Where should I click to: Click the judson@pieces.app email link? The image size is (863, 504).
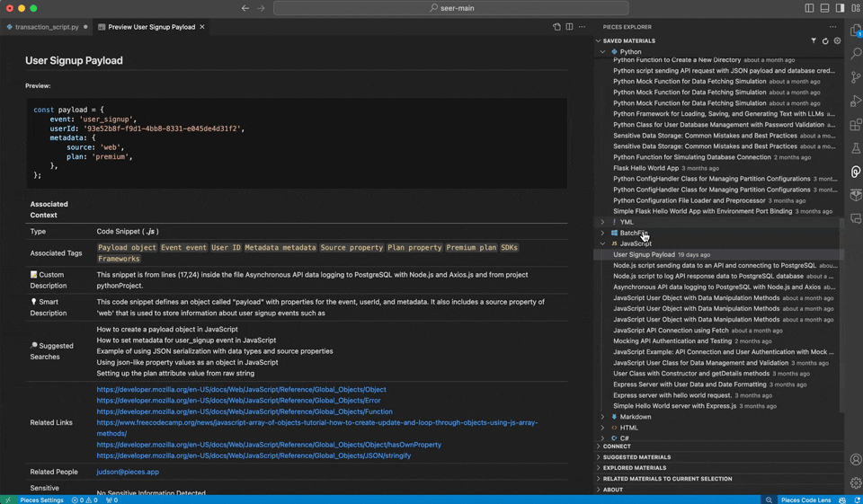pos(127,472)
